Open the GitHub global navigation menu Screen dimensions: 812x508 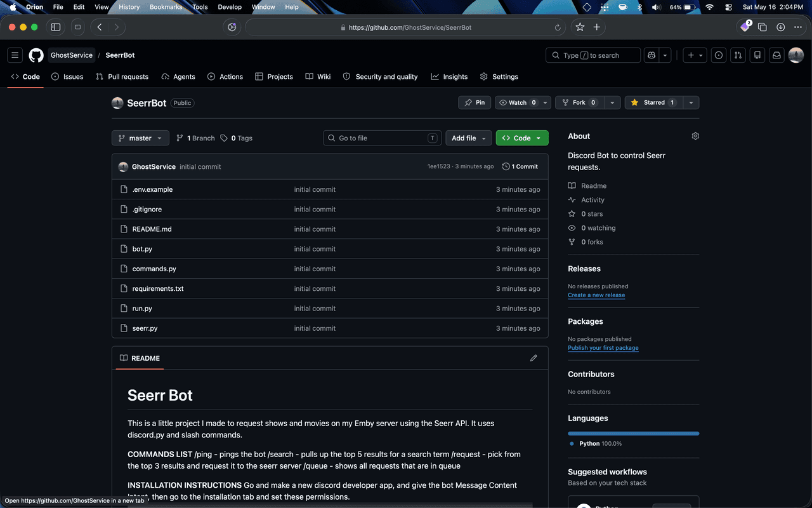coord(15,55)
